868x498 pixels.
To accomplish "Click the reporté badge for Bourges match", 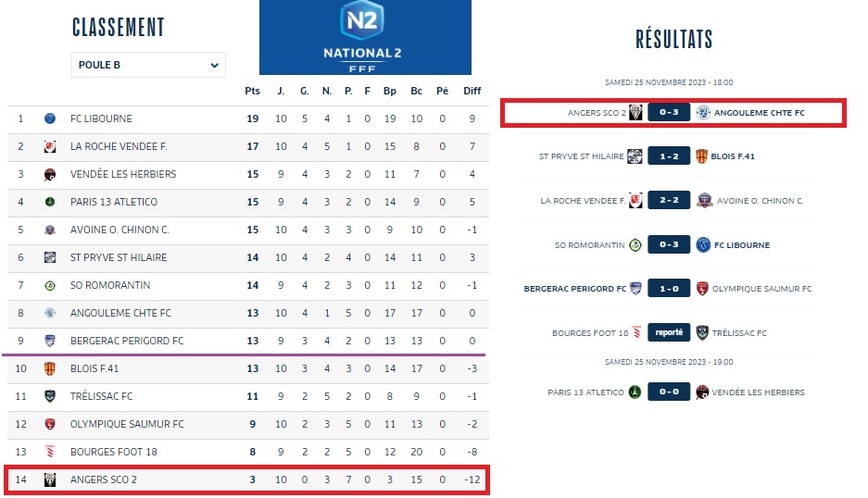I will 669,333.
